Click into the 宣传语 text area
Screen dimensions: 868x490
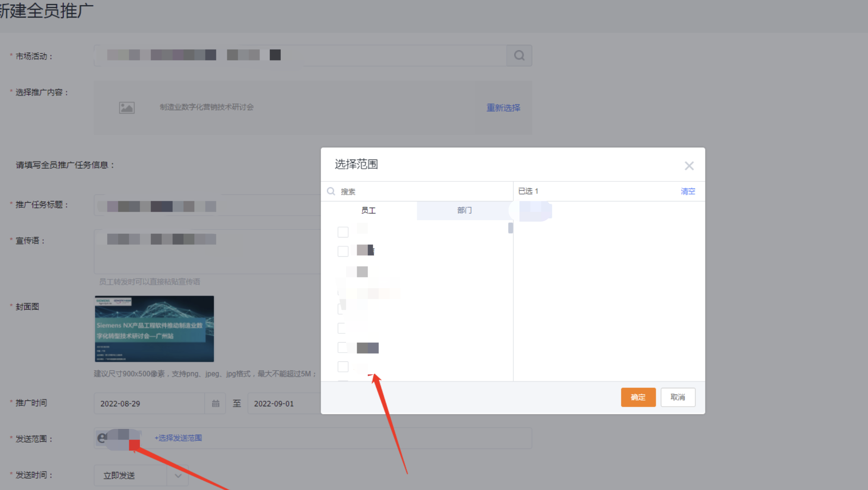207,252
